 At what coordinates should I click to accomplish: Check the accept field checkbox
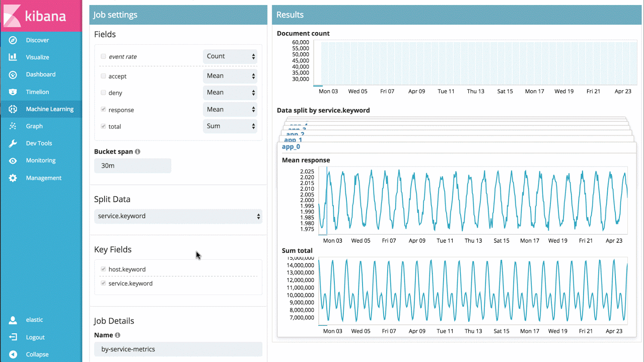(103, 76)
